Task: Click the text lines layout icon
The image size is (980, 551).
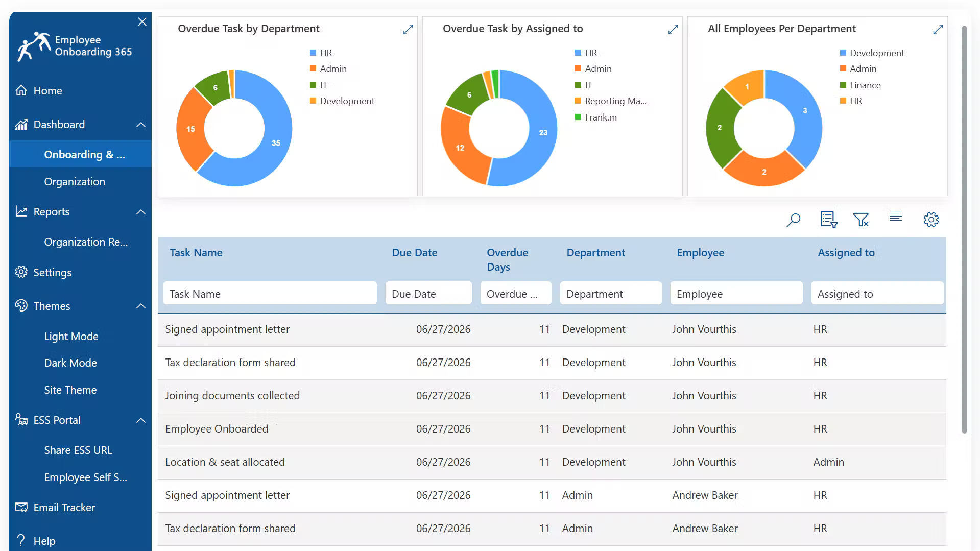Action: point(896,217)
